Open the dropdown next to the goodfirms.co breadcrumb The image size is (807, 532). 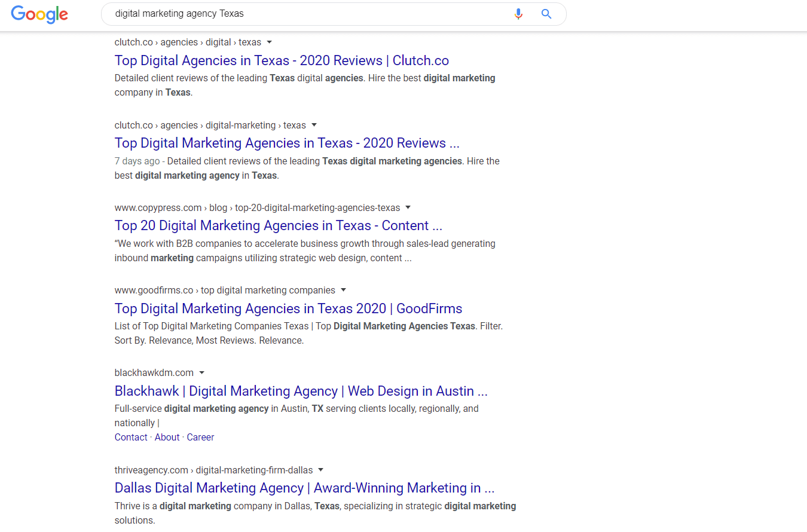(344, 290)
